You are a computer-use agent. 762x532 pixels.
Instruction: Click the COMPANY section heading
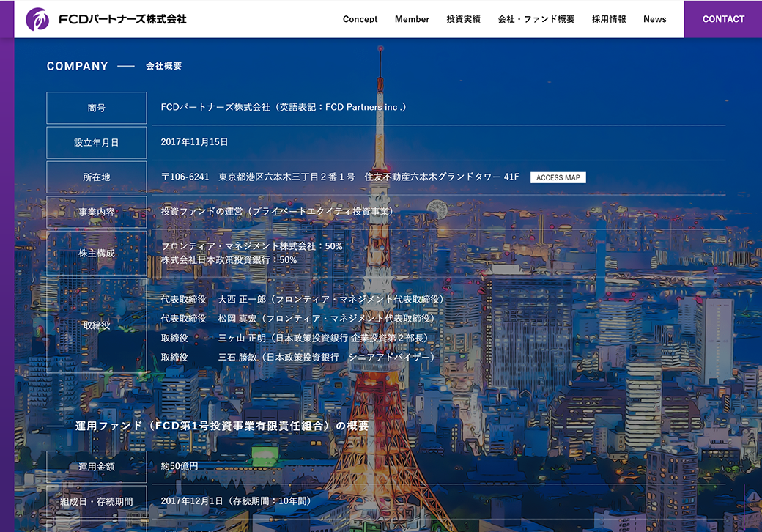77,66
